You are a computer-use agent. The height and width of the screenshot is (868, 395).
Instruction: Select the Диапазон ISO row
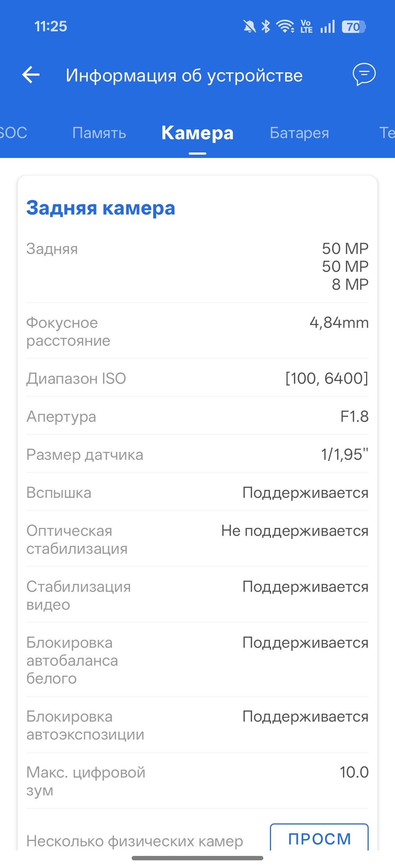point(197,378)
